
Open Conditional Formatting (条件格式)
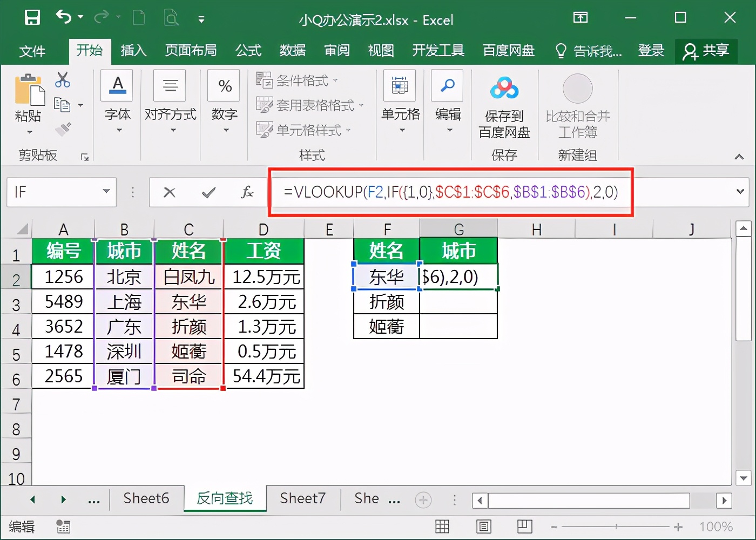[297, 81]
